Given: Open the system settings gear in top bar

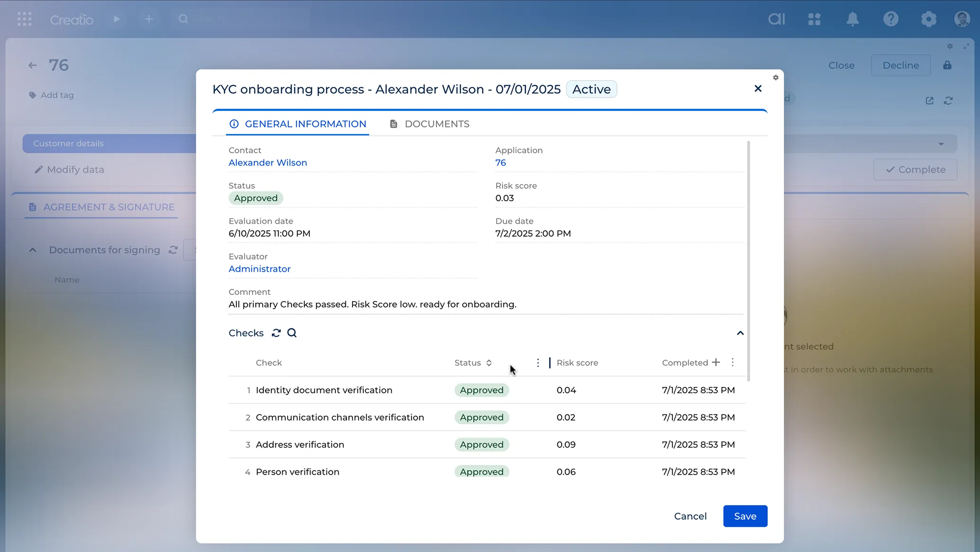Looking at the screenshot, I should 928,19.
